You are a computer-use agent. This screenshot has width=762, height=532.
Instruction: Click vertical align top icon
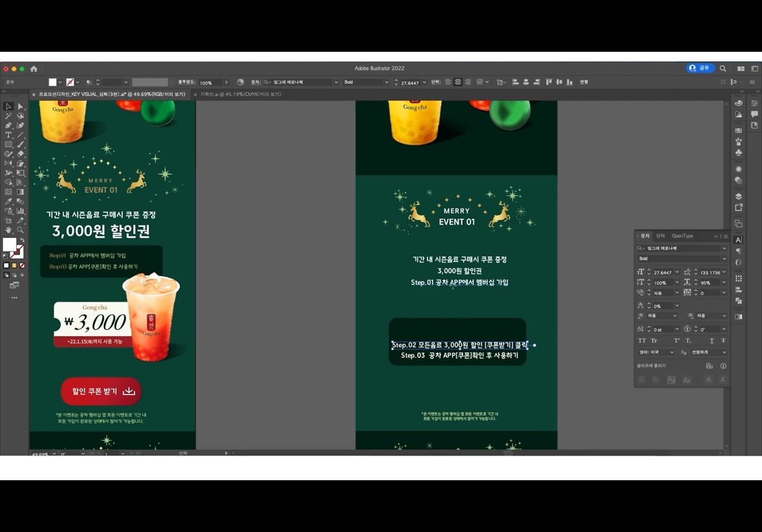[548, 82]
